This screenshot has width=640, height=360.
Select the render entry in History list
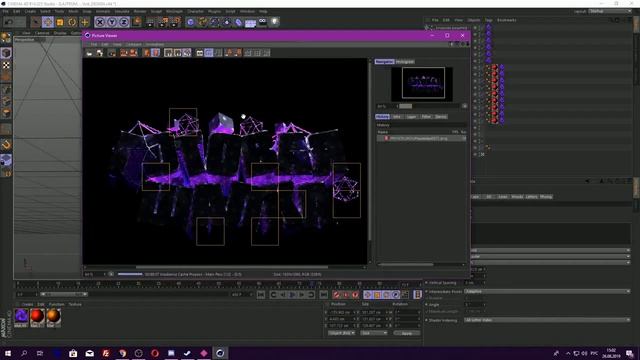[421, 138]
